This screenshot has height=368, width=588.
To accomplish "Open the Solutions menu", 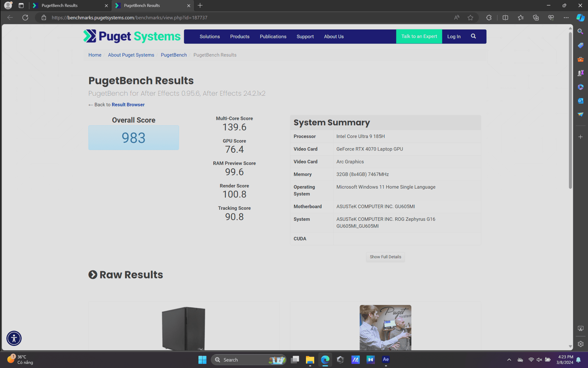I will tap(210, 36).
